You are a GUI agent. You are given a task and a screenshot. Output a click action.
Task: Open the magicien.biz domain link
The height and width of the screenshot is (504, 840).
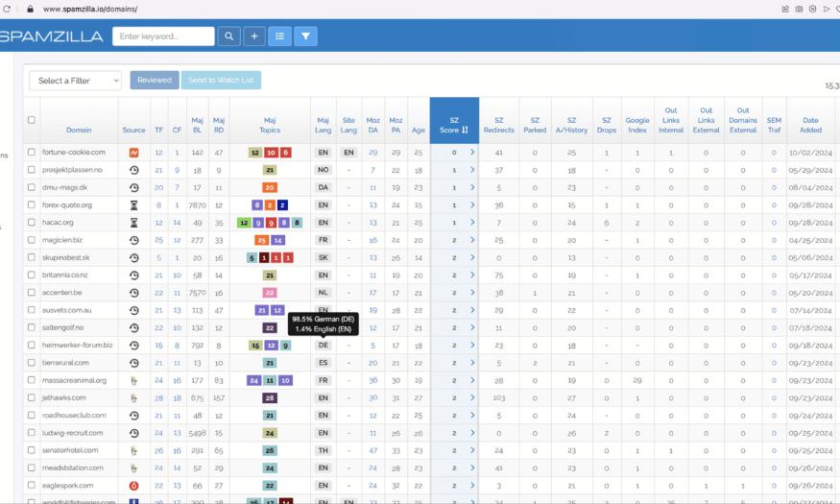(62, 240)
